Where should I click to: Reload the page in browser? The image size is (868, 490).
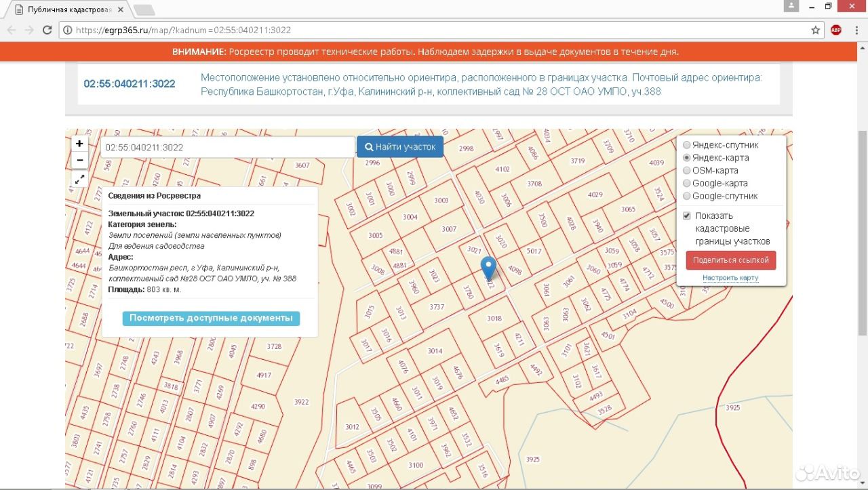click(x=47, y=30)
